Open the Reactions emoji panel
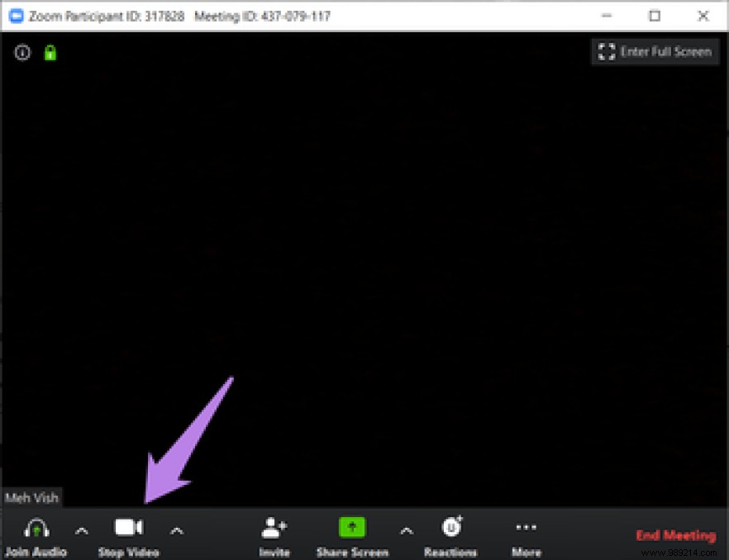Screen dimensions: 729x560 (451, 526)
